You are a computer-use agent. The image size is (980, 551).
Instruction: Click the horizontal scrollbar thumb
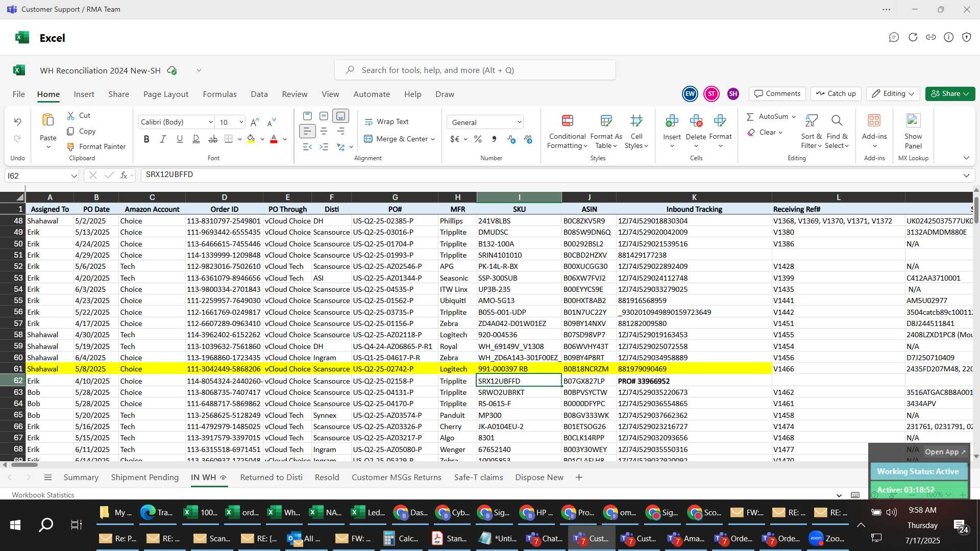(24, 465)
